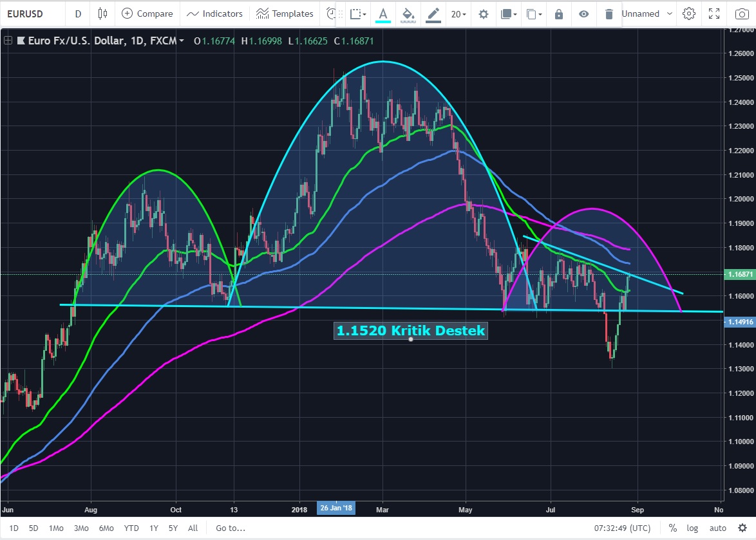Open chart properties gear icon

click(x=689, y=14)
